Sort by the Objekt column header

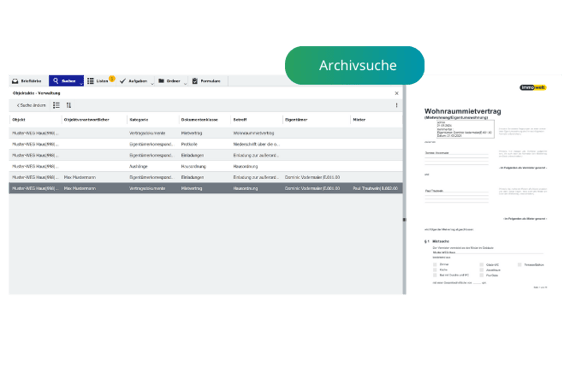click(19, 120)
